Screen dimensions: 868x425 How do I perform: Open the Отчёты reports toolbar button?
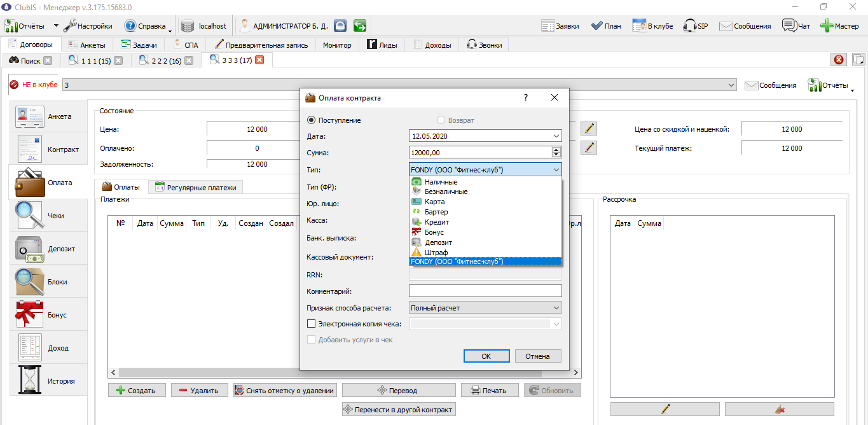25,26
